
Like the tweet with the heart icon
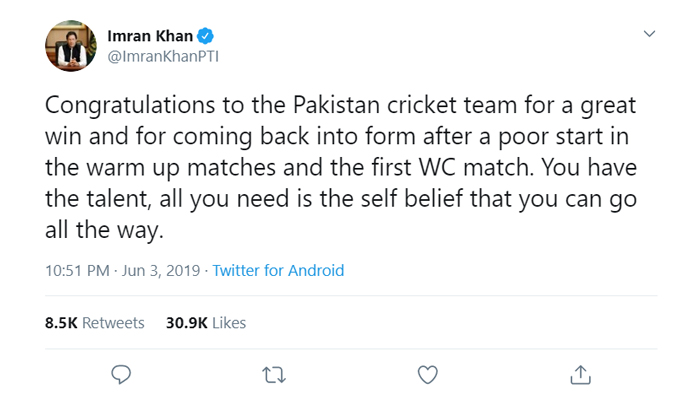pyautogui.click(x=427, y=375)
